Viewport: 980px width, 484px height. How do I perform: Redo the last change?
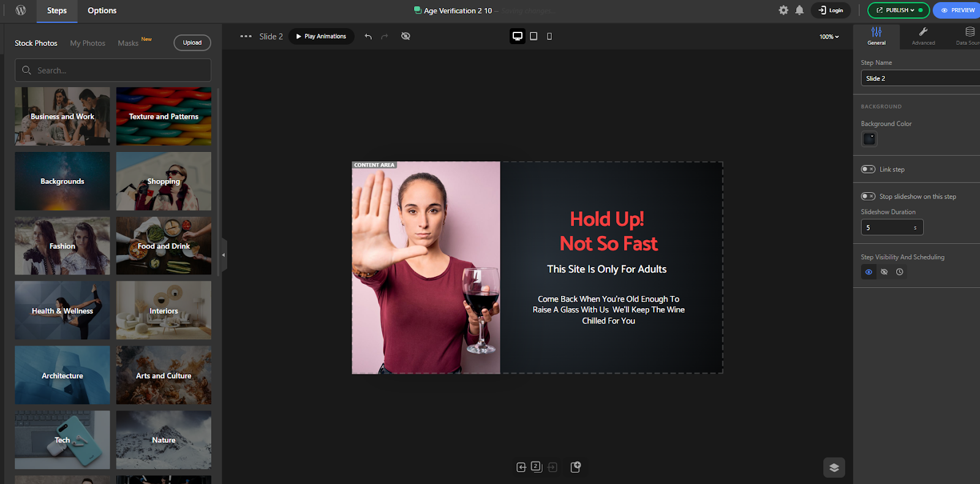[x=385, y=36]
